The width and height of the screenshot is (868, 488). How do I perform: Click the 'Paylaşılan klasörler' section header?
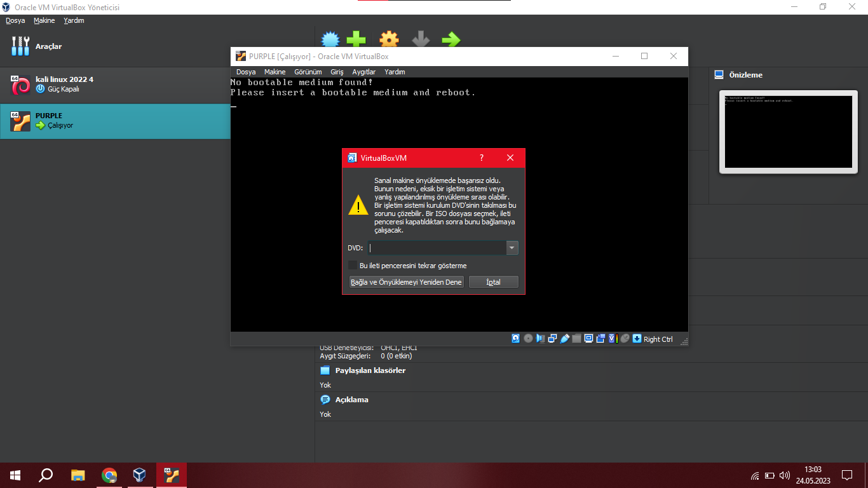[x=370, y=370]
